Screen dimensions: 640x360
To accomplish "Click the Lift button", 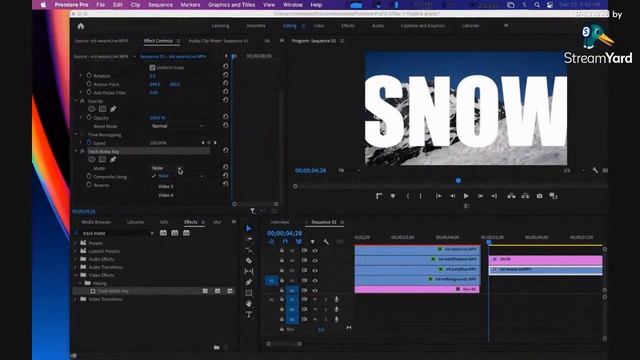I will 511,196.
